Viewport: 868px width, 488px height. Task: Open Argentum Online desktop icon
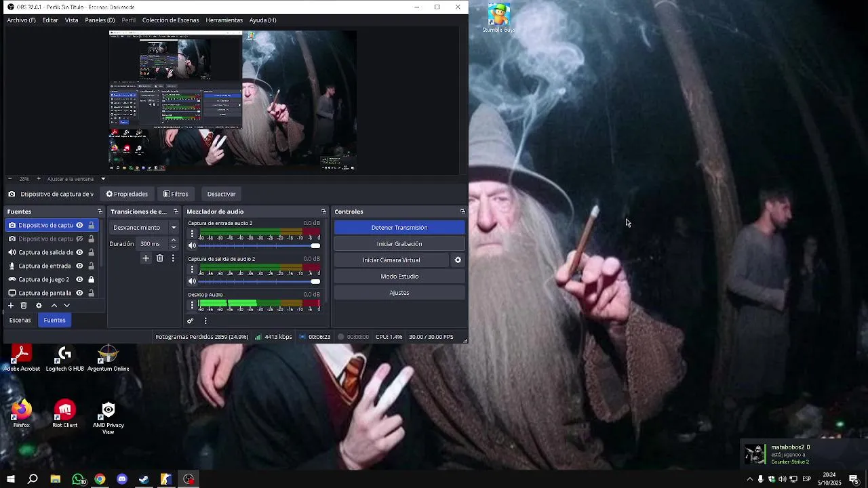[x=108, y=359]
